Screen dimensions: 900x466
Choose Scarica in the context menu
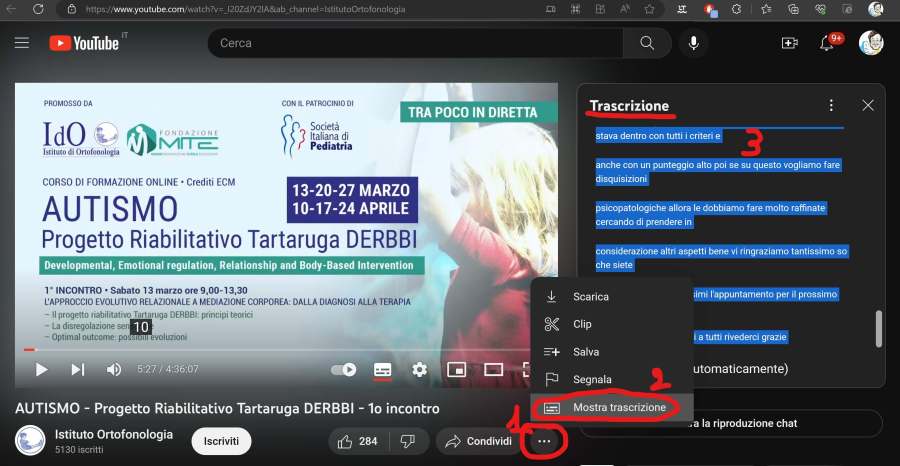(590, 297)
